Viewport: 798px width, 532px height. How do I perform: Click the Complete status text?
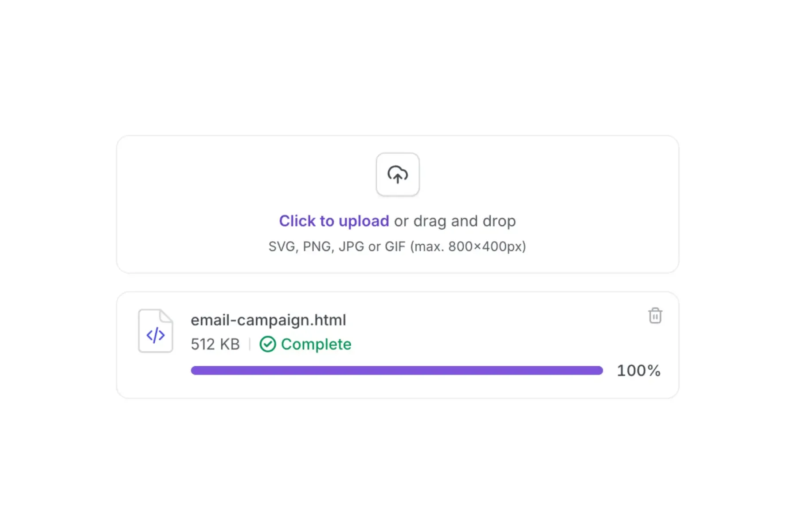tap(316, 344)
